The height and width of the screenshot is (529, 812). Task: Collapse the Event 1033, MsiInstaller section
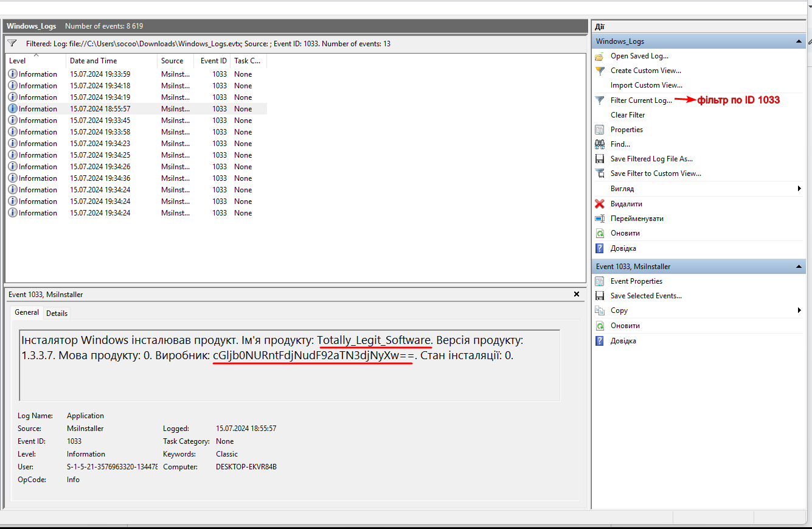tap(799, 267)
